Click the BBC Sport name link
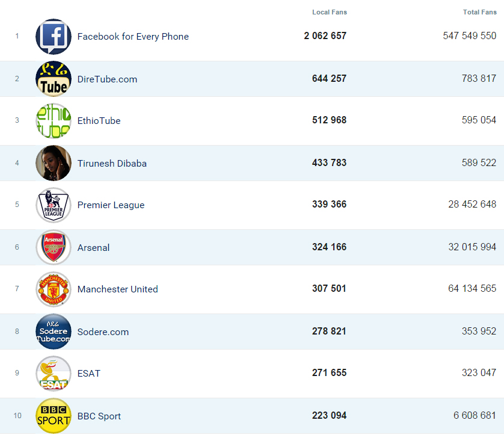The width and height of the screenshot is (504, 435). 99,416
